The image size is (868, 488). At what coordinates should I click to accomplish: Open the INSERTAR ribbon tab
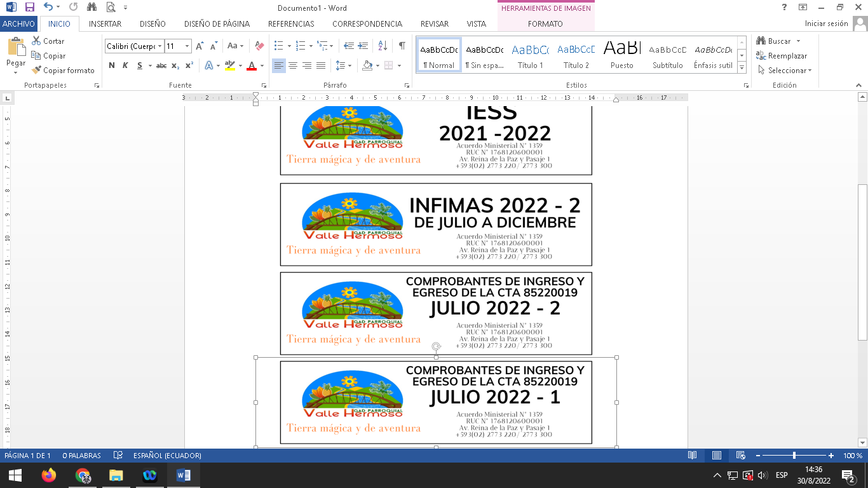click(105, 24)
